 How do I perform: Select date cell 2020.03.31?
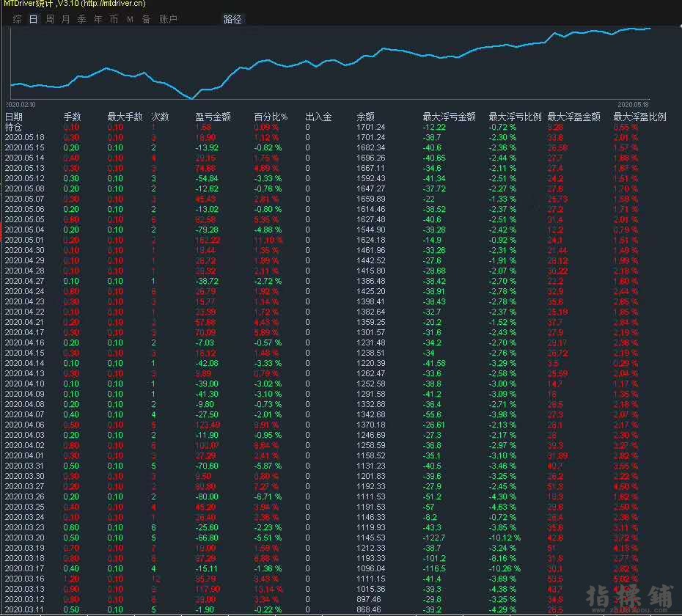click(24, 466)
